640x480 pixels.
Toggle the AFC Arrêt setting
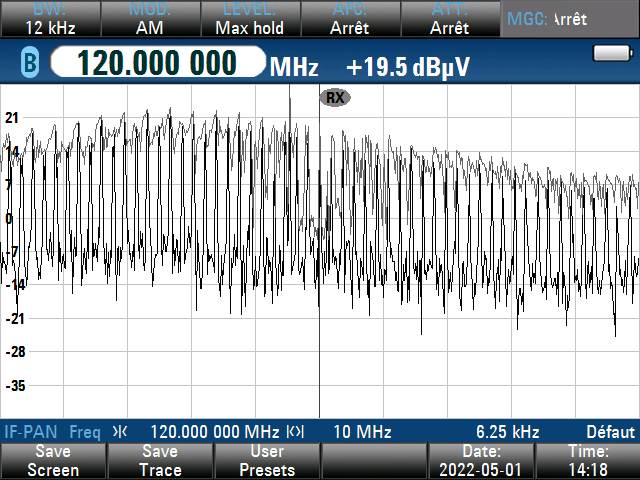[350, 19]
